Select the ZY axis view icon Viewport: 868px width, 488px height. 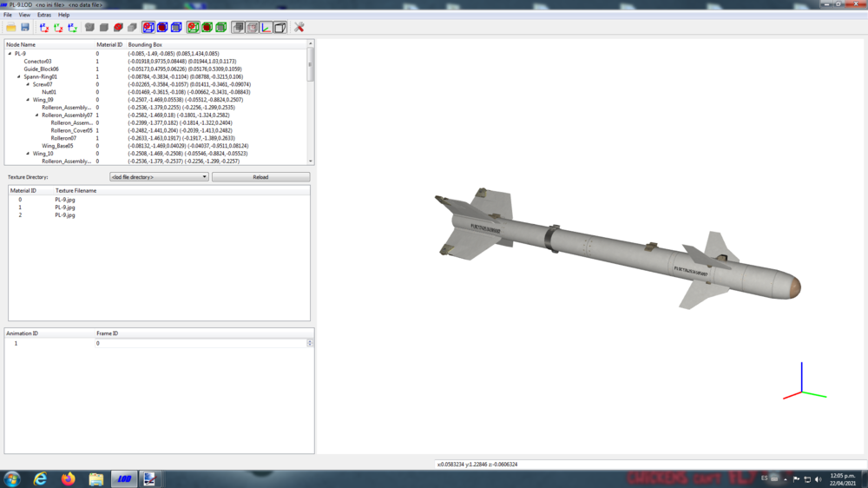pos(73,27)
